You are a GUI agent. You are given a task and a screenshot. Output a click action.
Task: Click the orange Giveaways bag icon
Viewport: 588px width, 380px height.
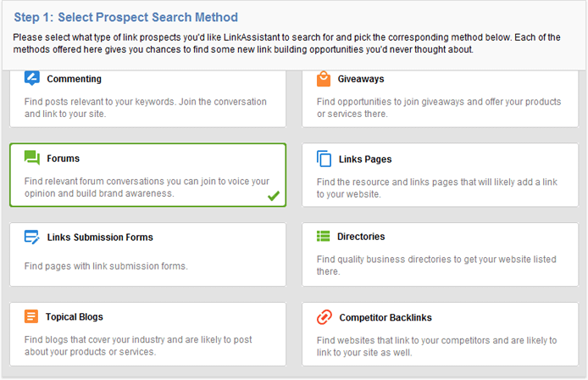point(324,79)
